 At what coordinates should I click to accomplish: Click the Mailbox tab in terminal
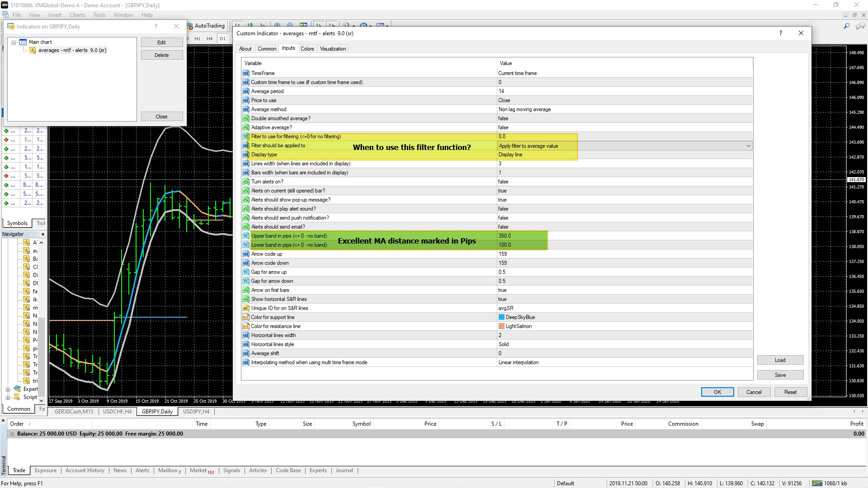(169, 470)
